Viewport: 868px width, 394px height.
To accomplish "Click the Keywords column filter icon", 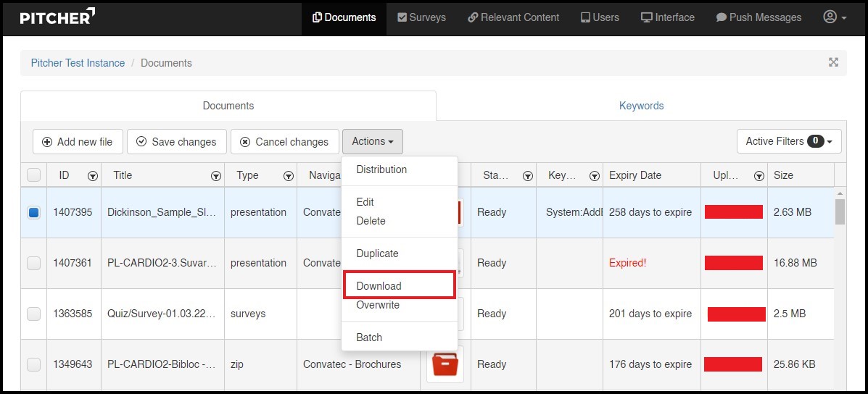I will [594, 176].
